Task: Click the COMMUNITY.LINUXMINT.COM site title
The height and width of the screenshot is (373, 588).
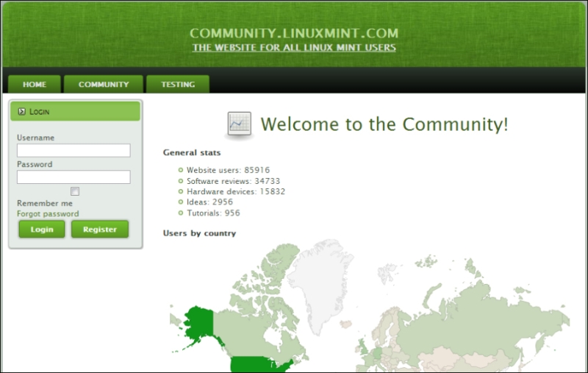Action: tap(294, 33)
